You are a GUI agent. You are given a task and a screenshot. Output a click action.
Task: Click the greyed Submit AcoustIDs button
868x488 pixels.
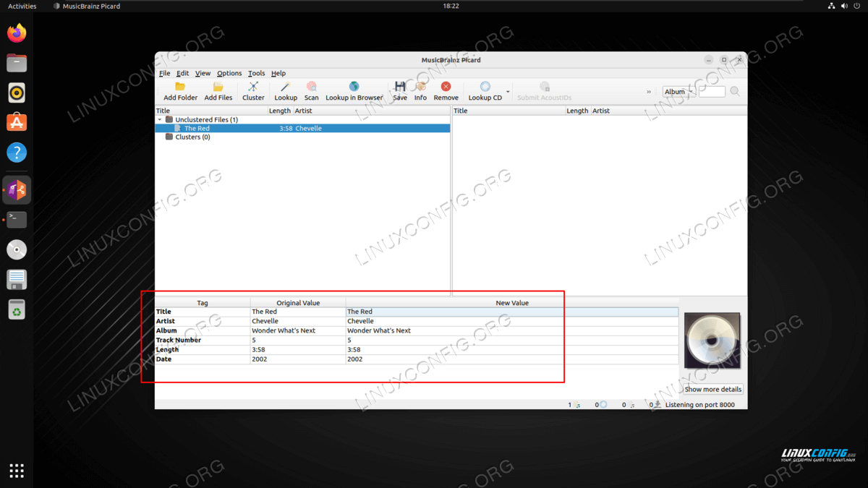click(x=545, y=91)
